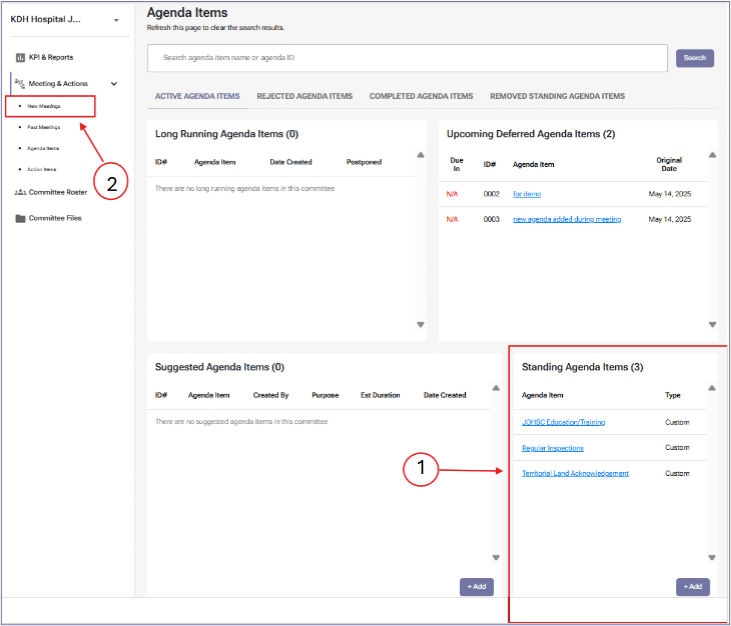Open the JOHSC Education/Training agenda link
Image resolution: width=731 pixels, height=626 pixels.
563,422
